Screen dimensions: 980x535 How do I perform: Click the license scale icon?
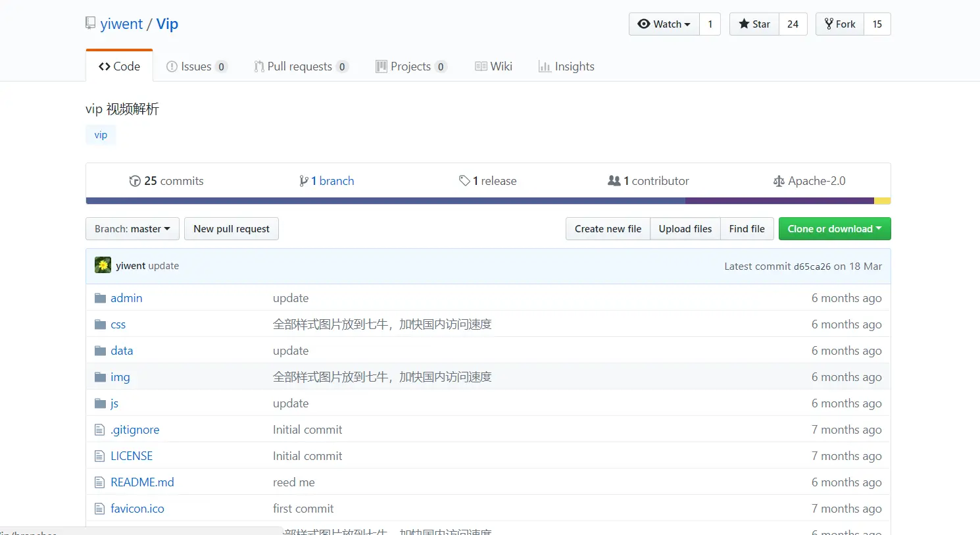point(779,181)
